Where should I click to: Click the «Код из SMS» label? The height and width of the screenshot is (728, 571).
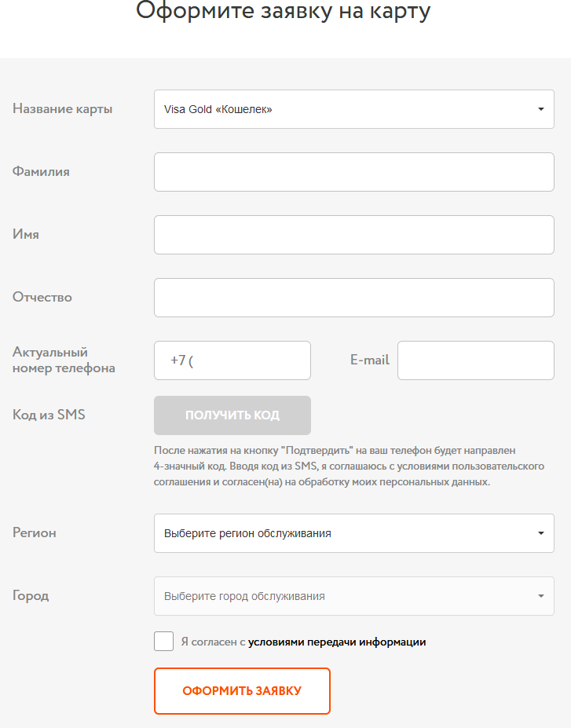49,415
